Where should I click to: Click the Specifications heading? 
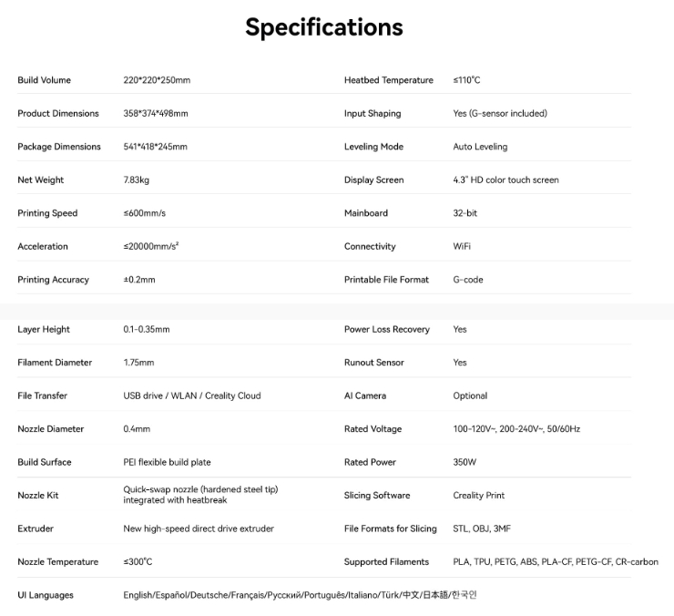(323, 27)
